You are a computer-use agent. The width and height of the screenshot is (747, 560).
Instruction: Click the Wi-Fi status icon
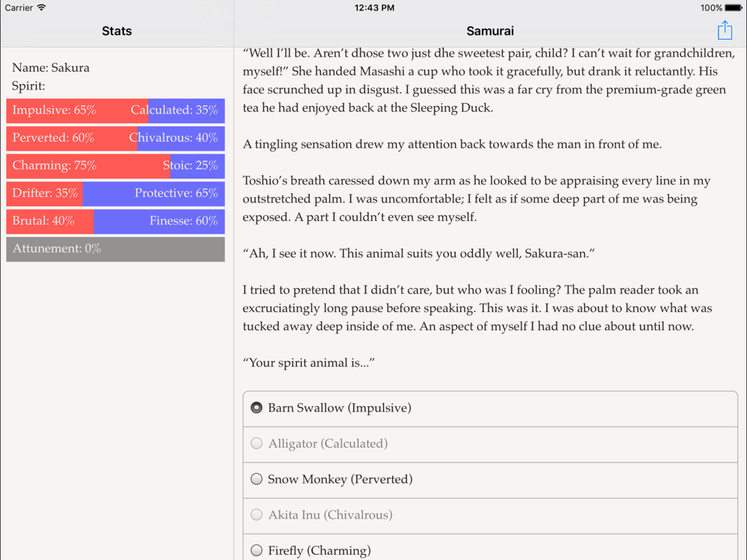point(42,7)
